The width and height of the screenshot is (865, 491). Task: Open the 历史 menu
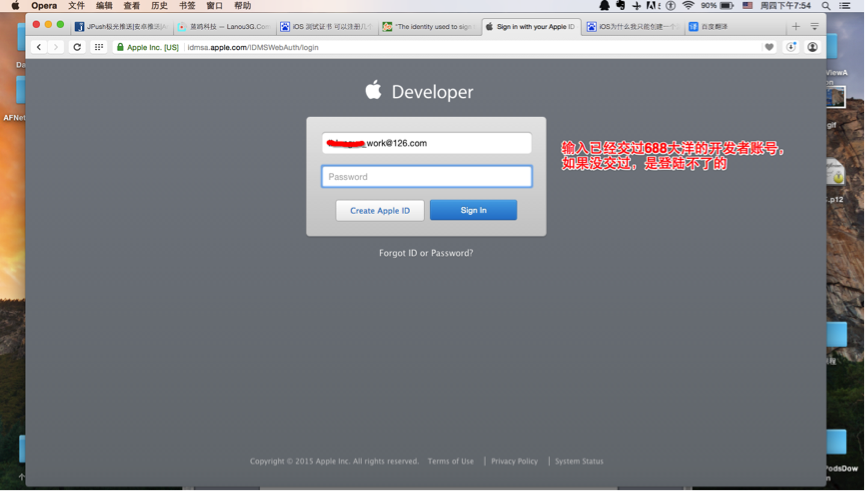159,6
